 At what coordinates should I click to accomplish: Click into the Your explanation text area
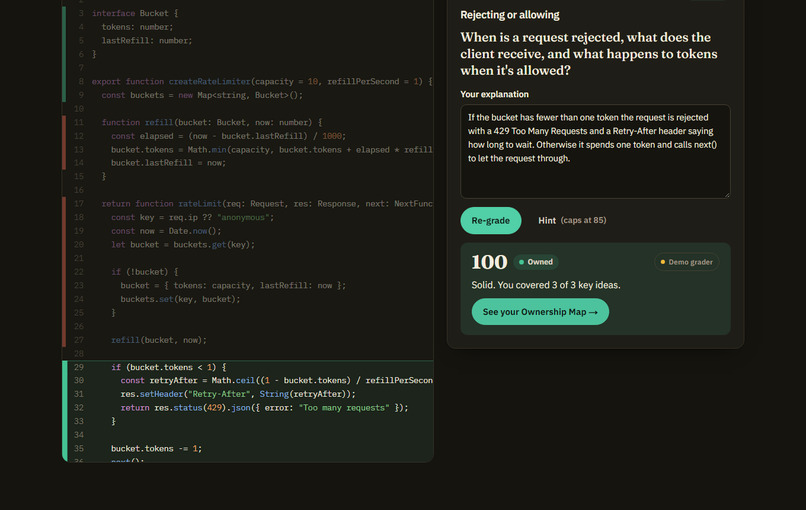coord(595,152)
